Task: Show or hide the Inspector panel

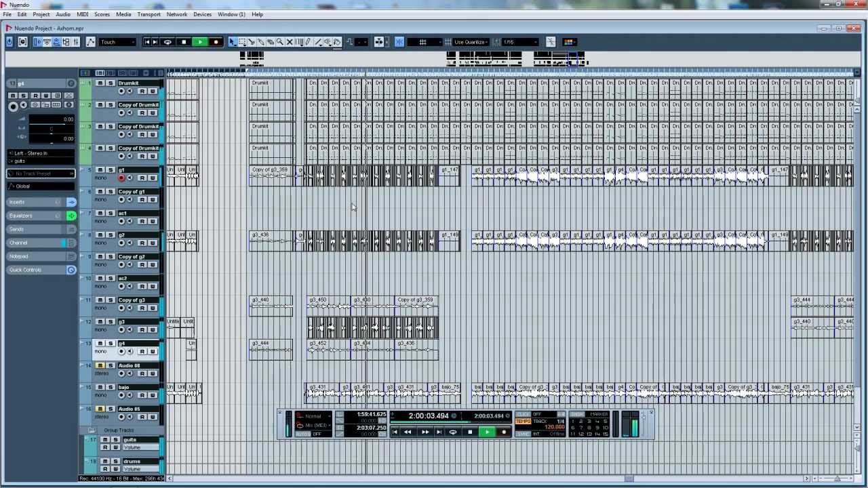Action: click(38, 42)
